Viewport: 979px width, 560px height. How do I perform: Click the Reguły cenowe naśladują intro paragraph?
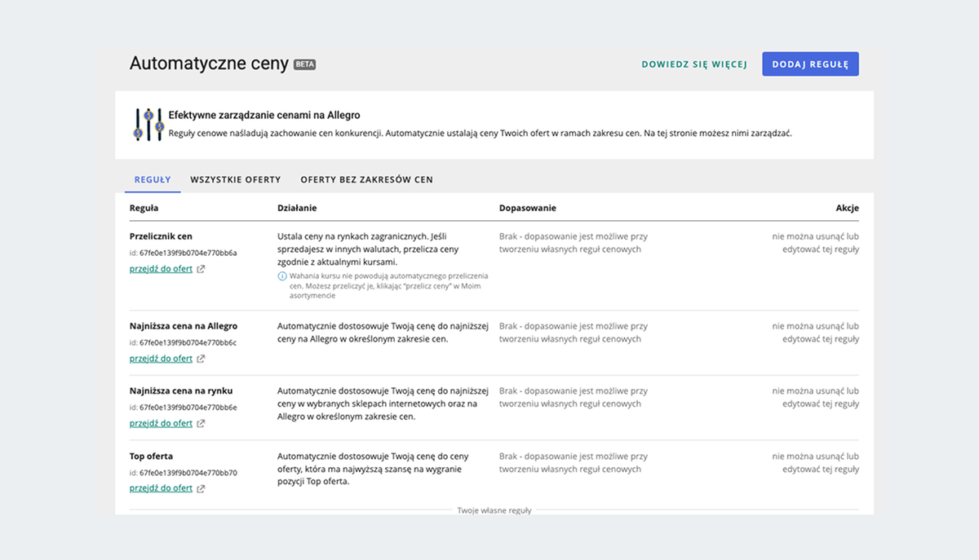(480, 133)
